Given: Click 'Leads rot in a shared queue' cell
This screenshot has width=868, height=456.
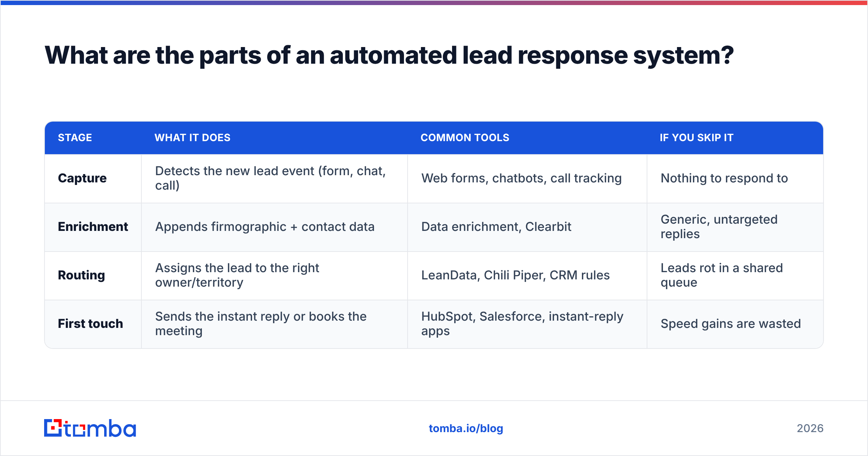Looking at the screenshot, I should pos(735,275).
